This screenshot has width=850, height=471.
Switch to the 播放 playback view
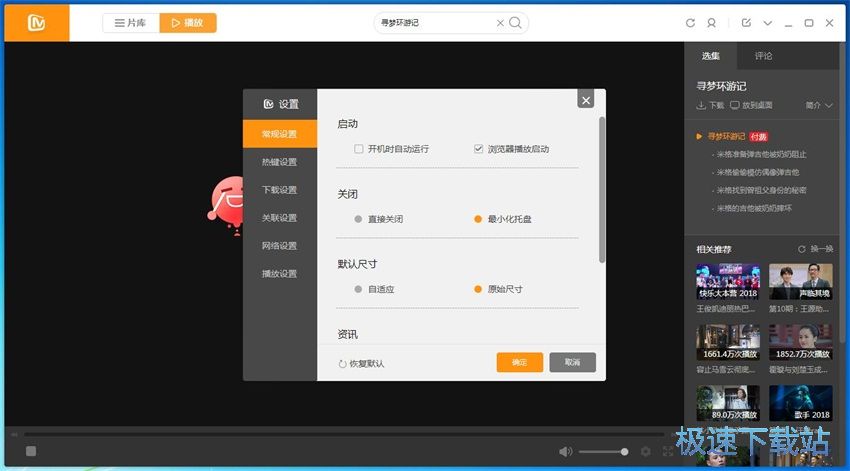tap(188, 23)
